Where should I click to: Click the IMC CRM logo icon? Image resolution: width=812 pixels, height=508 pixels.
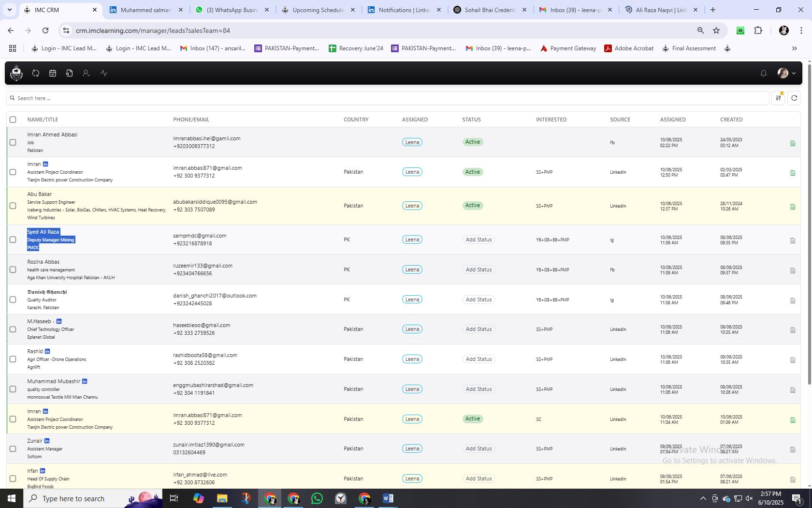(16, 73)
